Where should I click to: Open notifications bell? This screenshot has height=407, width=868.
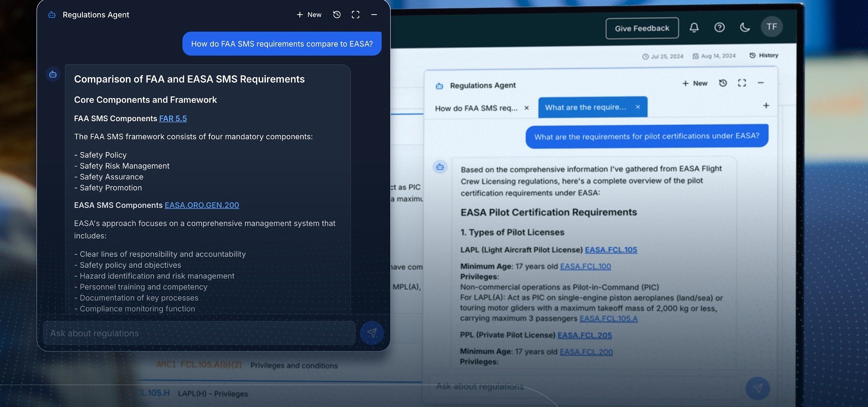[694, 28]
